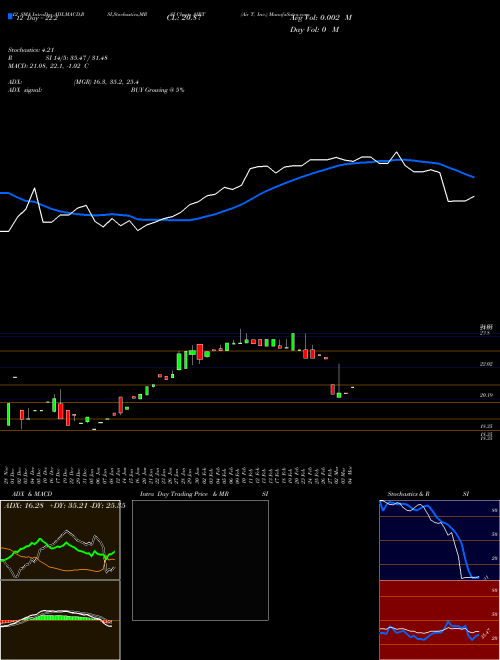500x660 pixels.
Task: Click the 'SI 14/5: 35.47 / 31.48' reading
Action: tap(77, 58)
